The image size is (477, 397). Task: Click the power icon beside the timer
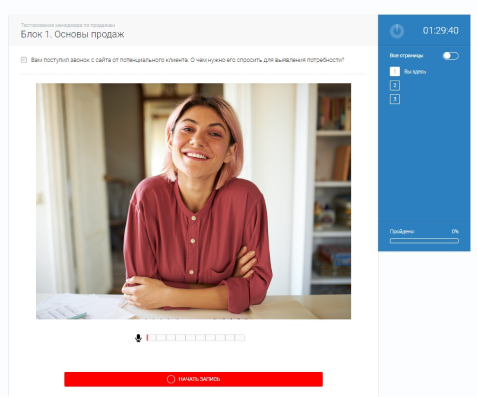397,31
